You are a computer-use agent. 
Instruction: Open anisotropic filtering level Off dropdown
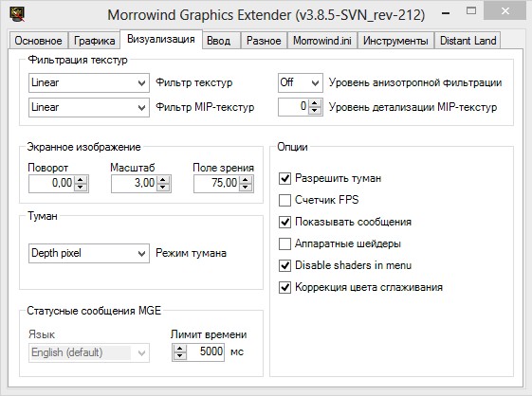[x=301, y=82]
